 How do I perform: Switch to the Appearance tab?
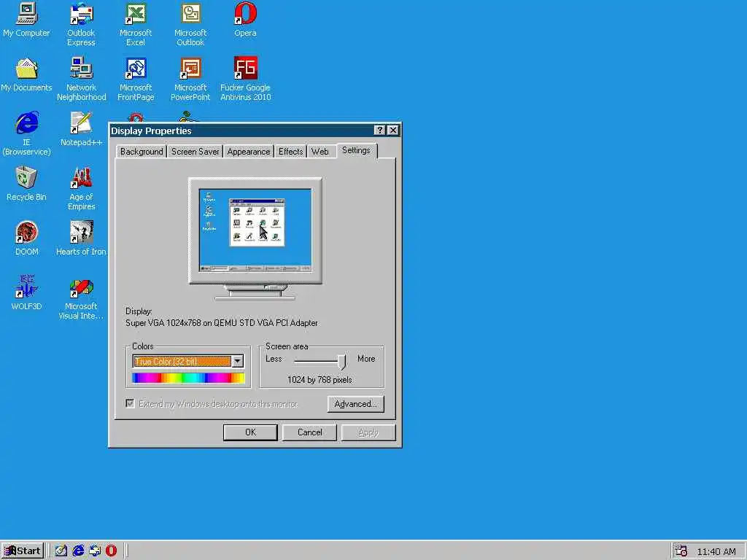click(248, 152)
